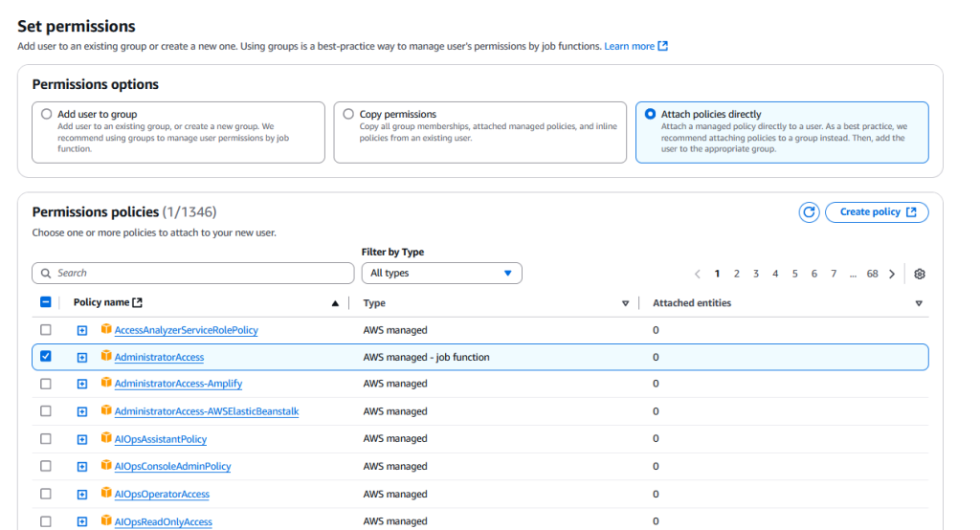Check AIOpsReadOnlyAccess checkbox

point(46,520)
